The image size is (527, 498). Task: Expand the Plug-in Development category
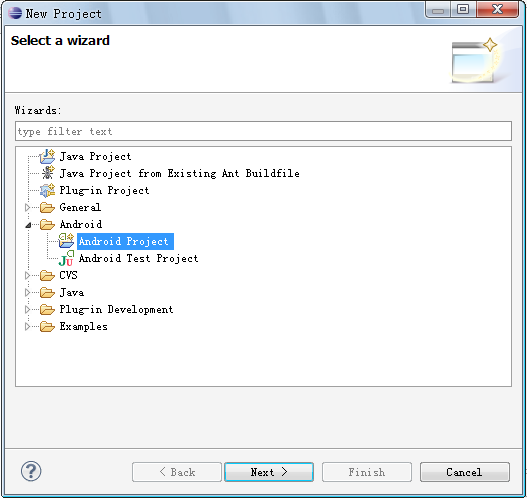[x=28, y=309]
